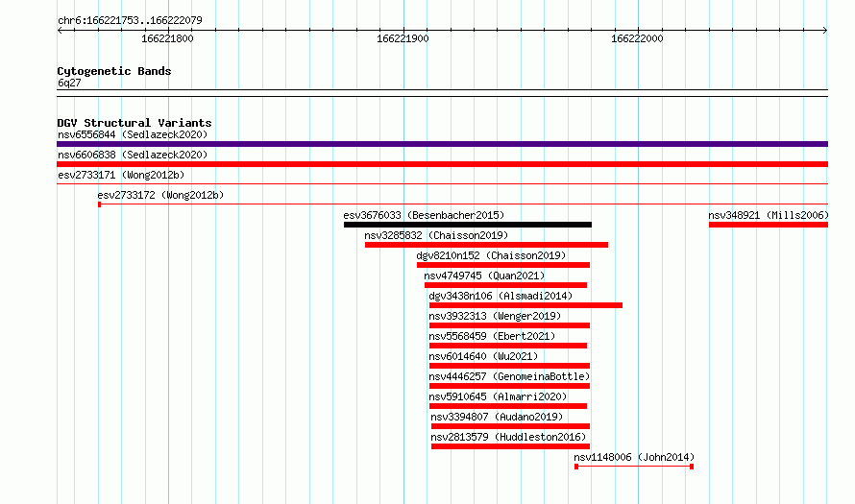
Task: Open the dgv3438n106 (Alsmadi2014) label
Action: (501, 296)
